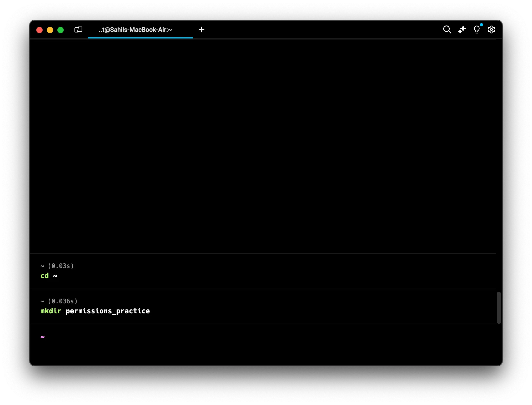Open the command search magnifier icon
The height and width of the screenshot is (405, 532).
click(x=447, y=29)
